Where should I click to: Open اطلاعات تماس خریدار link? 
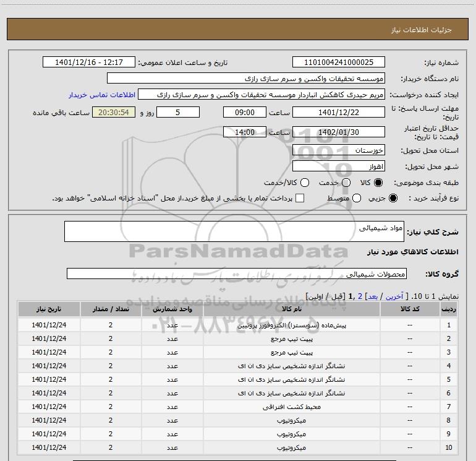tap(102, 95)
